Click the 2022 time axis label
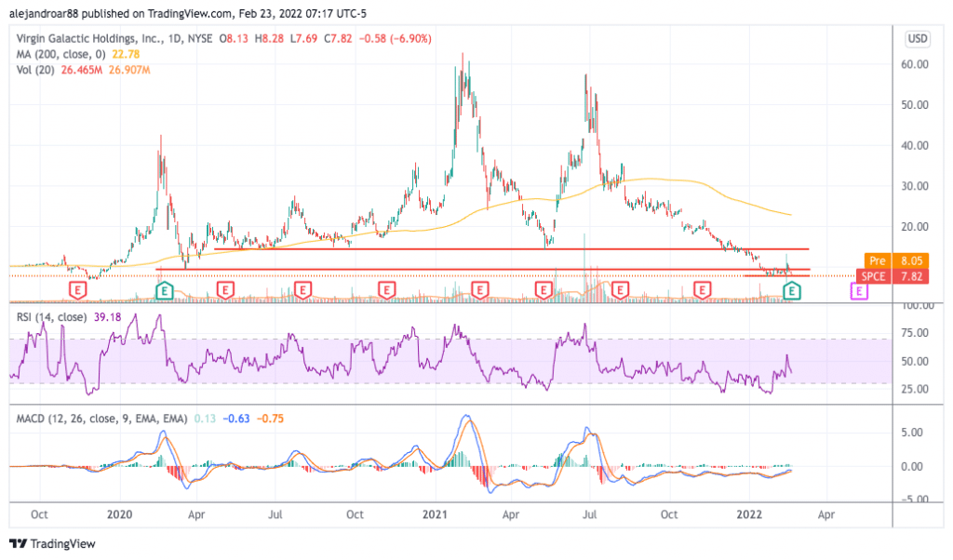The height and width of the screenshot is (560, 953). click(749, 514)
